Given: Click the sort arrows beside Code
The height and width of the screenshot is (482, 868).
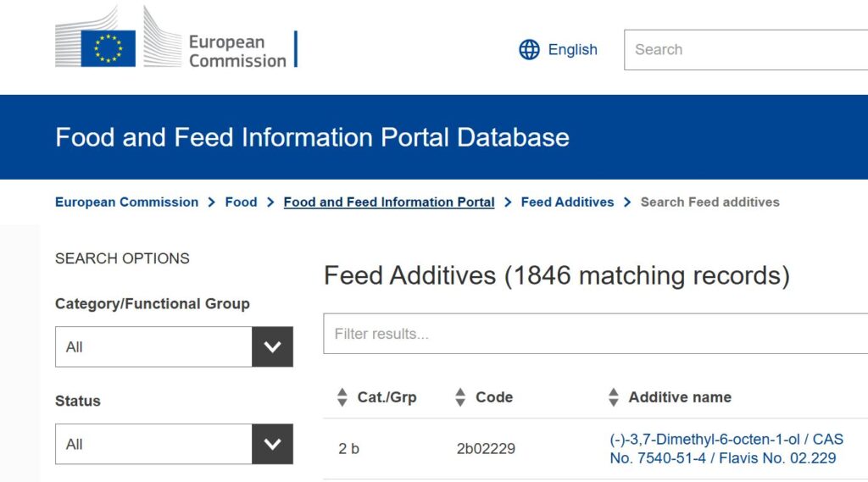Looking at the screenshot, I should point(460,396).
